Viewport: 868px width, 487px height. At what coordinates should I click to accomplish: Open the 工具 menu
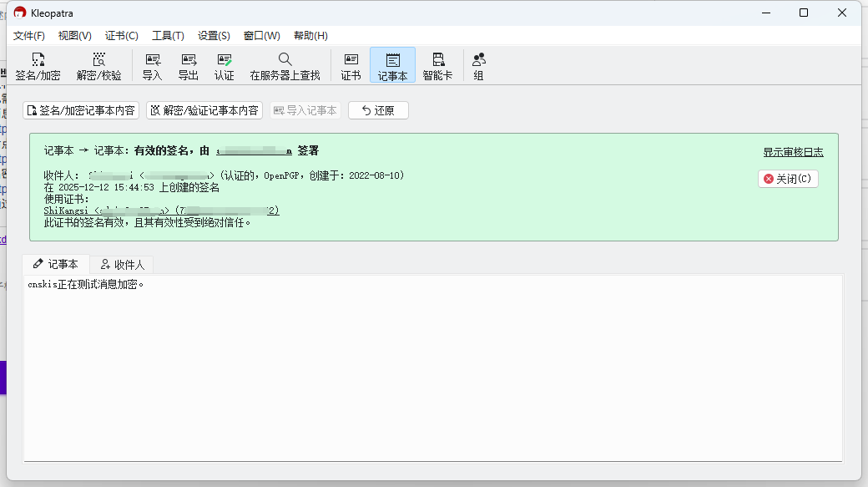[x=167, y=36]
